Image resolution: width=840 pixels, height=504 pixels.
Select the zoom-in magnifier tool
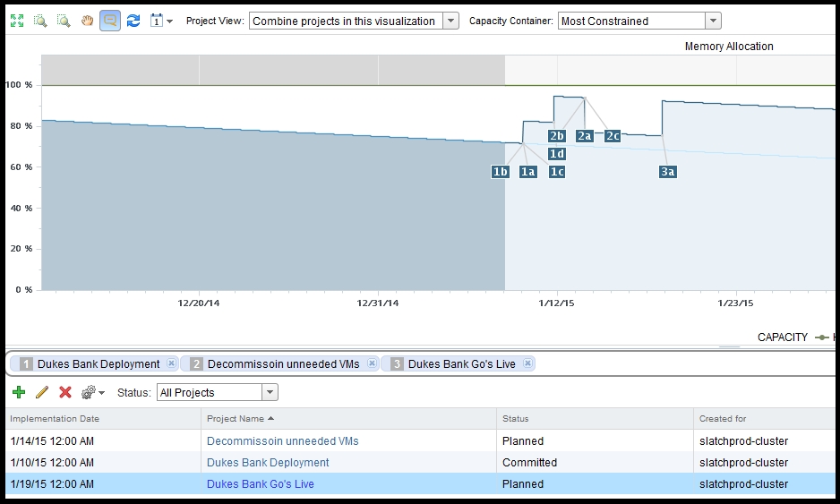(40, 21)
